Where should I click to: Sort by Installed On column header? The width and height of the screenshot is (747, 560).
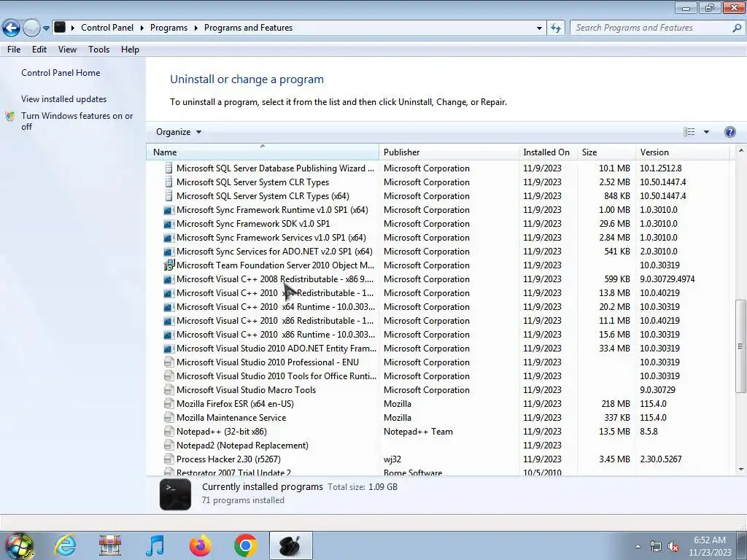(548, 152)
